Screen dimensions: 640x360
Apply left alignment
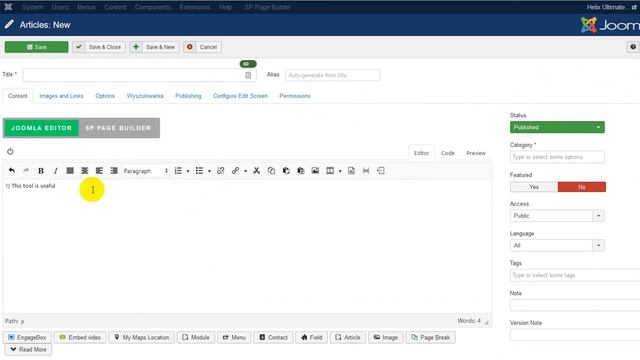coord(99,171)
